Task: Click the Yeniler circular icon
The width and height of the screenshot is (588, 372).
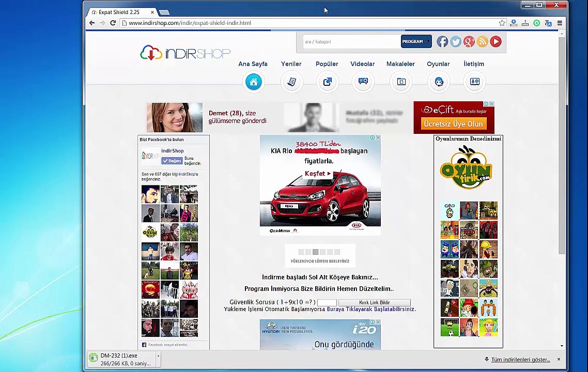Action: point(291,82)
